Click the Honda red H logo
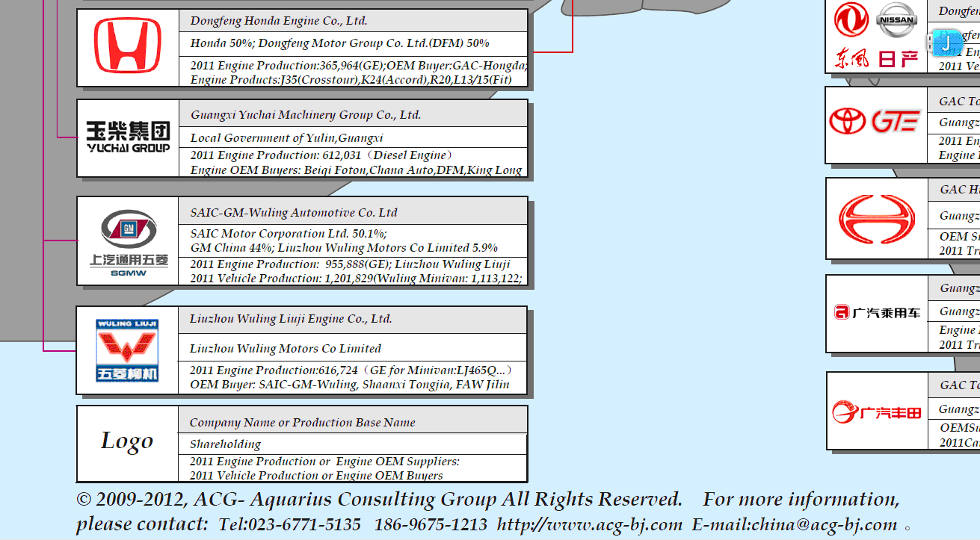The width and height of the screenshot is (980, 540). (x=128, y=46)
